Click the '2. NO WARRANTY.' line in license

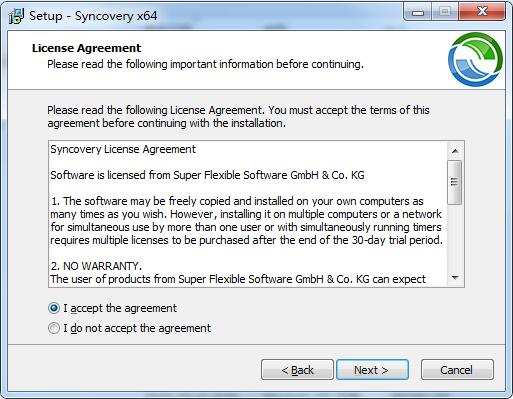click(96, 266)
